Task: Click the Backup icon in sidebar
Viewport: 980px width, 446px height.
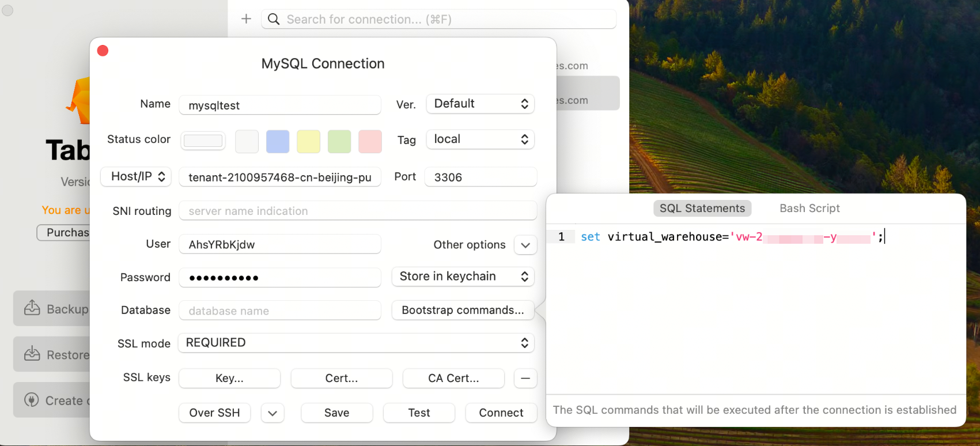Action: [32, 308]
